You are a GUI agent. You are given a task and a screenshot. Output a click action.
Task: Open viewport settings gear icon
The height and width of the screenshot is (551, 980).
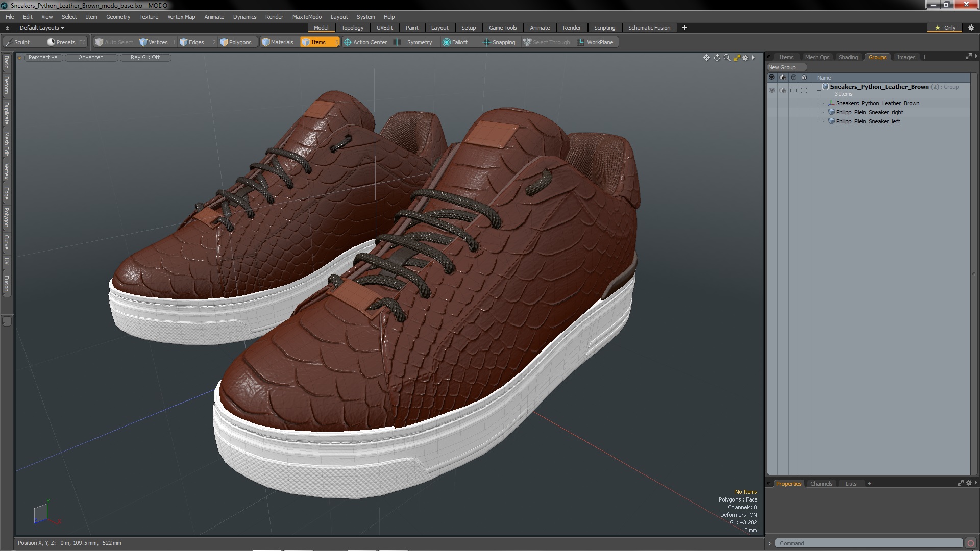[745, 58]
